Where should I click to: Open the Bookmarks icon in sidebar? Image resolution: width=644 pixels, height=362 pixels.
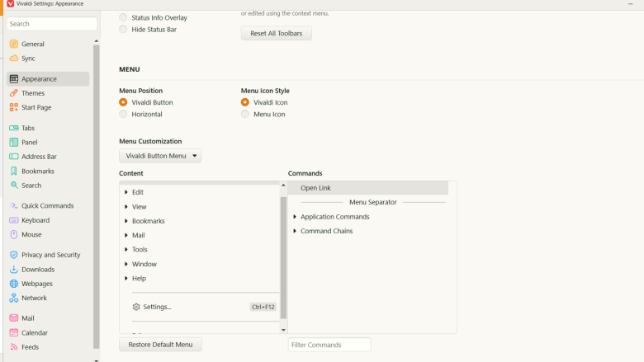click(x=14, y=172)
